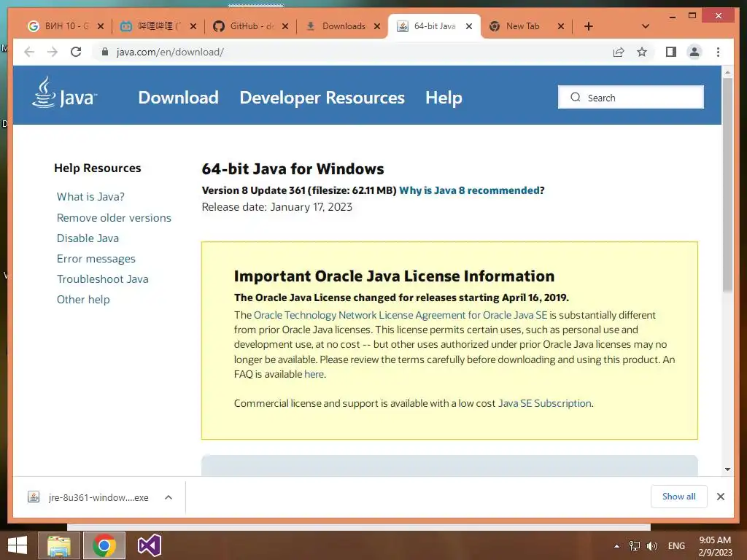Open the Download menu in Java header
Screen dimensions: 747x560
pos(178,98)
